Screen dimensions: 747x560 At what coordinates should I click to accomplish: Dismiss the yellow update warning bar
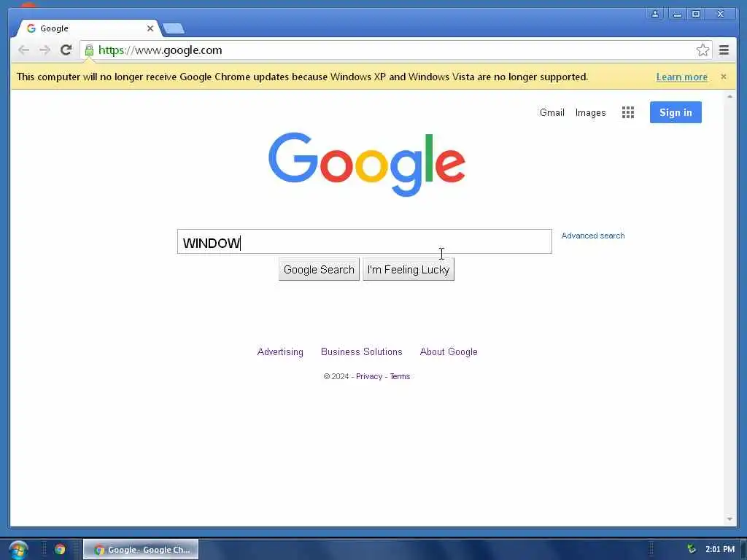[723, 77]
